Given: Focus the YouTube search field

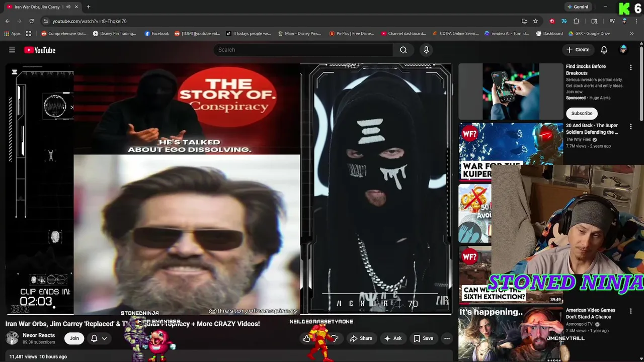Looking at the screenshot, I should (x=303, y=50).
